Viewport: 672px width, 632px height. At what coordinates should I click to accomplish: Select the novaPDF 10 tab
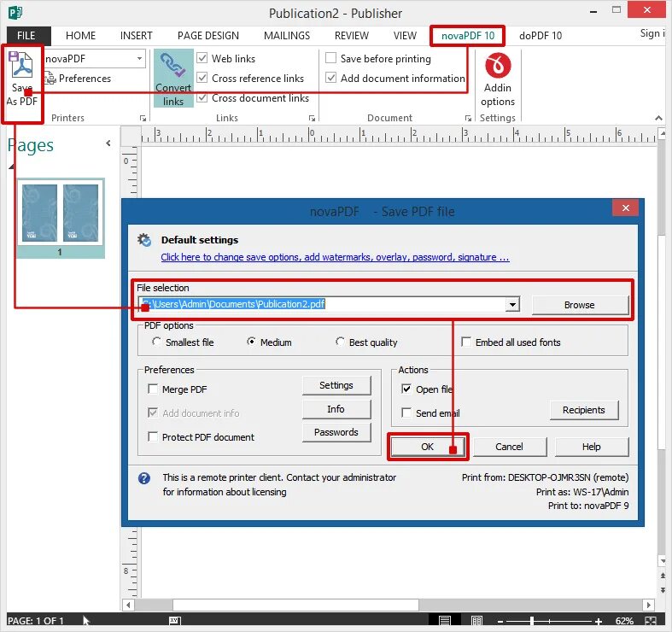(x=468, y=36)
